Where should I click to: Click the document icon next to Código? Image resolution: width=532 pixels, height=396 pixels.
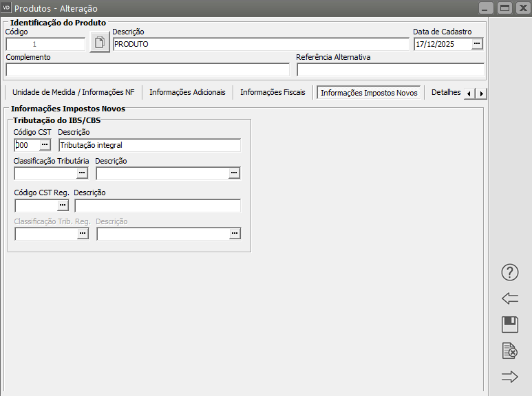tap(99, 43)
